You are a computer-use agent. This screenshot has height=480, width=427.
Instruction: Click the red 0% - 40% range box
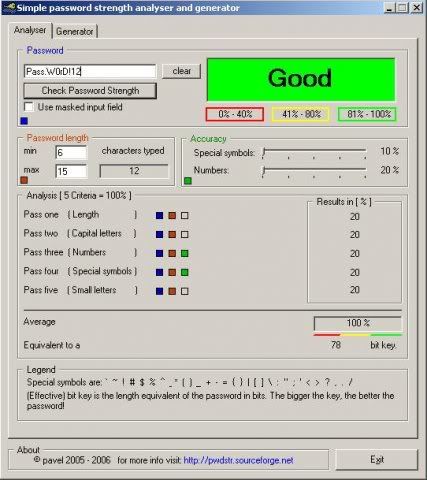(235, 114)
